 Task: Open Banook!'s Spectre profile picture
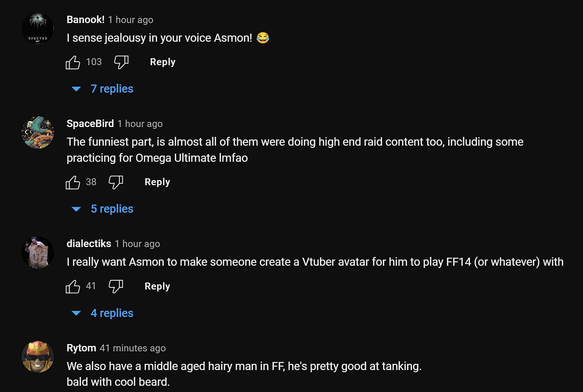click(38, 29)
